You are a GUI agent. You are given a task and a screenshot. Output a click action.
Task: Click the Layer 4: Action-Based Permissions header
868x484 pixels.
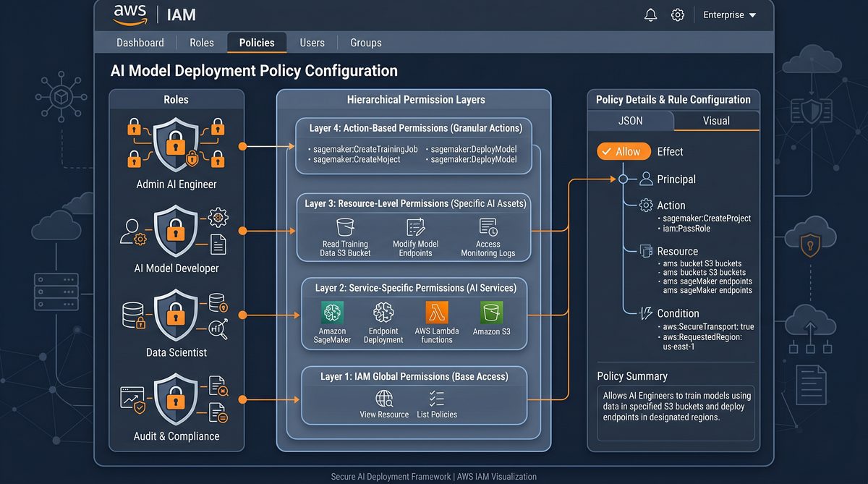(416, 128)
